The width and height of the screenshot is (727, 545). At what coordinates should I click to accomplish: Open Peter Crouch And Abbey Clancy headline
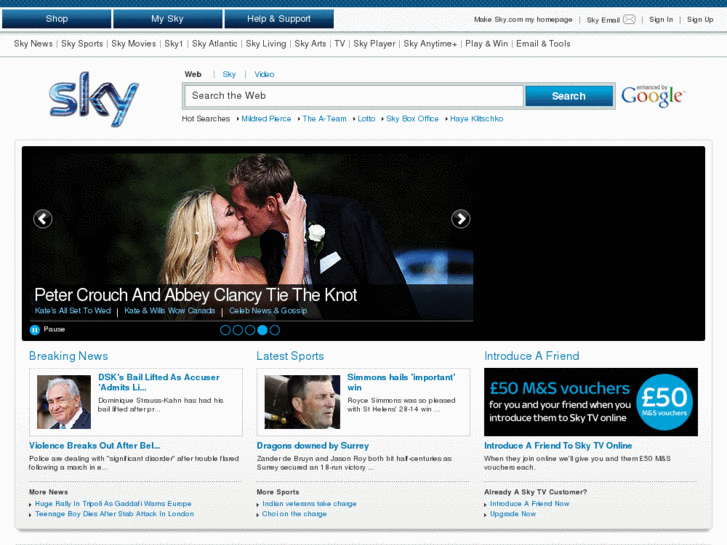coord(196,295)
